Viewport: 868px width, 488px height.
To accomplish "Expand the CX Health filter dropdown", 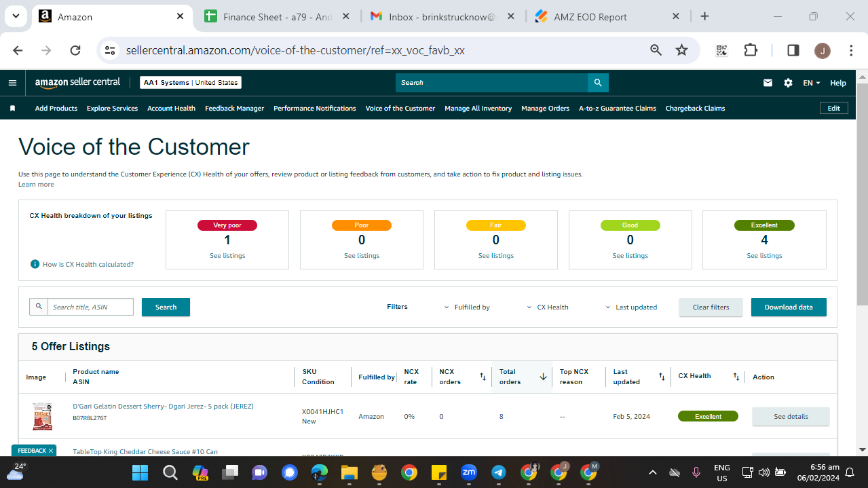I will click(548, 307).
